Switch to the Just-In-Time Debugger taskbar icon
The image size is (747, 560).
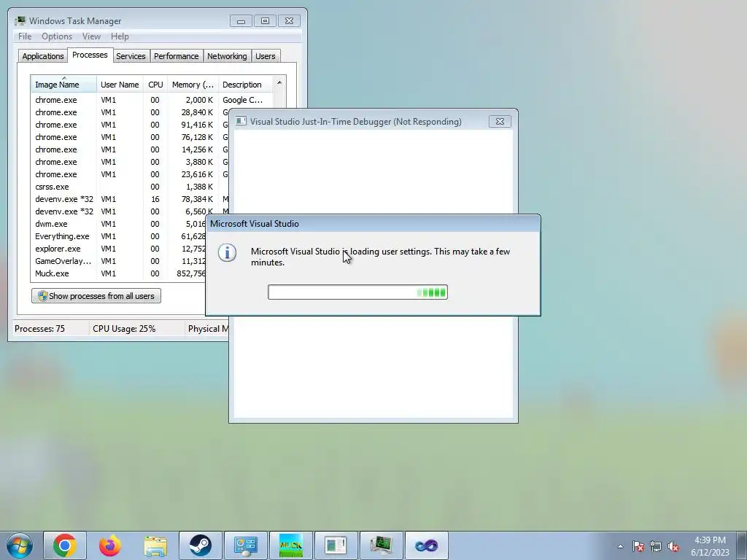coord(336,545)
